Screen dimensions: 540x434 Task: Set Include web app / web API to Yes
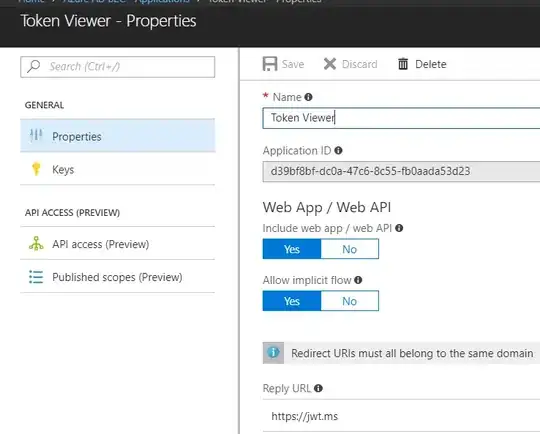[x=292, y=249]
